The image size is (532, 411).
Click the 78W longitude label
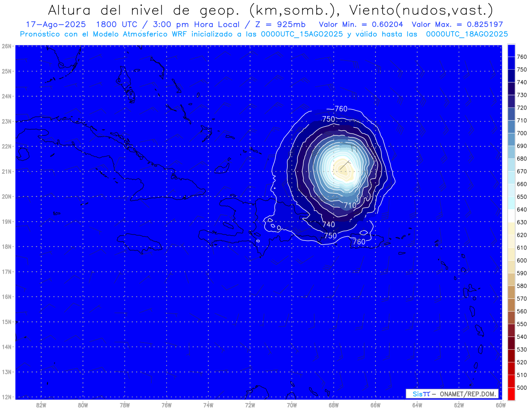(125, 405)
